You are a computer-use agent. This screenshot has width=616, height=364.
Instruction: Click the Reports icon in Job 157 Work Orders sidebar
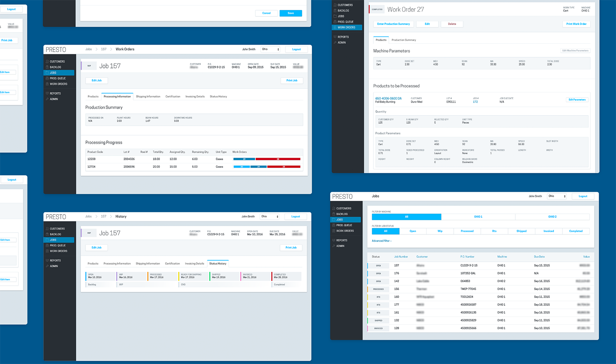(x=48, y=93)
